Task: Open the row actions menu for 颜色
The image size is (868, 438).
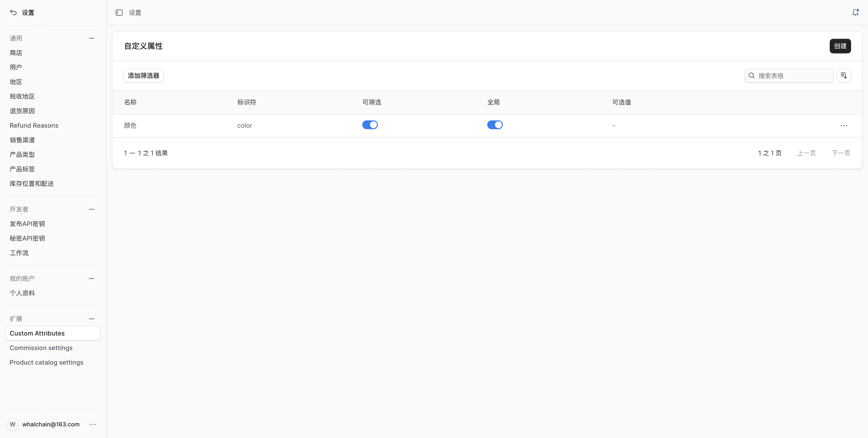Action: click(843, 125)
